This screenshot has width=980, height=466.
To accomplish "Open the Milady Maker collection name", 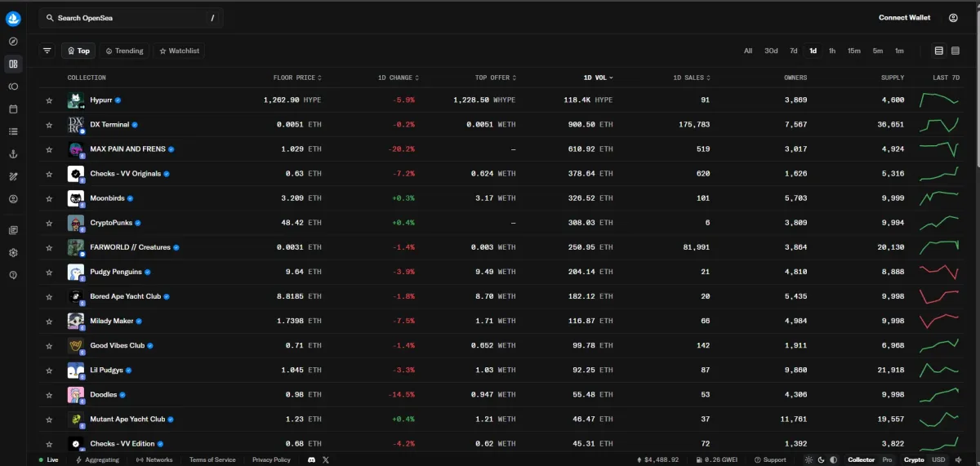I will pyautogui.click(x=112, y=321).
